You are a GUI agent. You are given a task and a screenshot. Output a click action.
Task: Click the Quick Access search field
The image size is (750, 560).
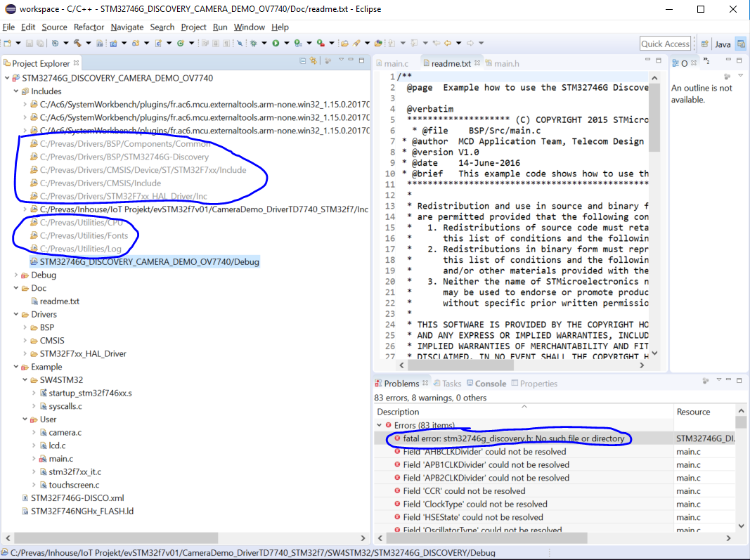tap(665, 44)
